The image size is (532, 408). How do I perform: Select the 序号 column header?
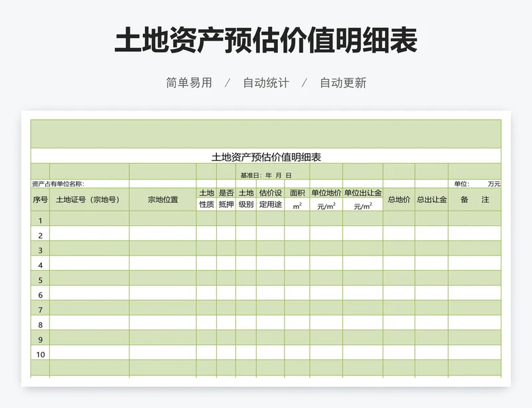coord(40,200)
